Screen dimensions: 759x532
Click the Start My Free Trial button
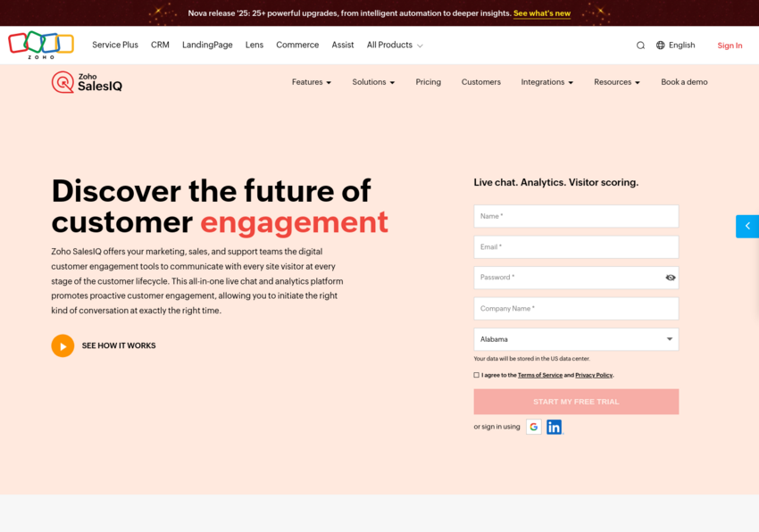tap(576, 402)
